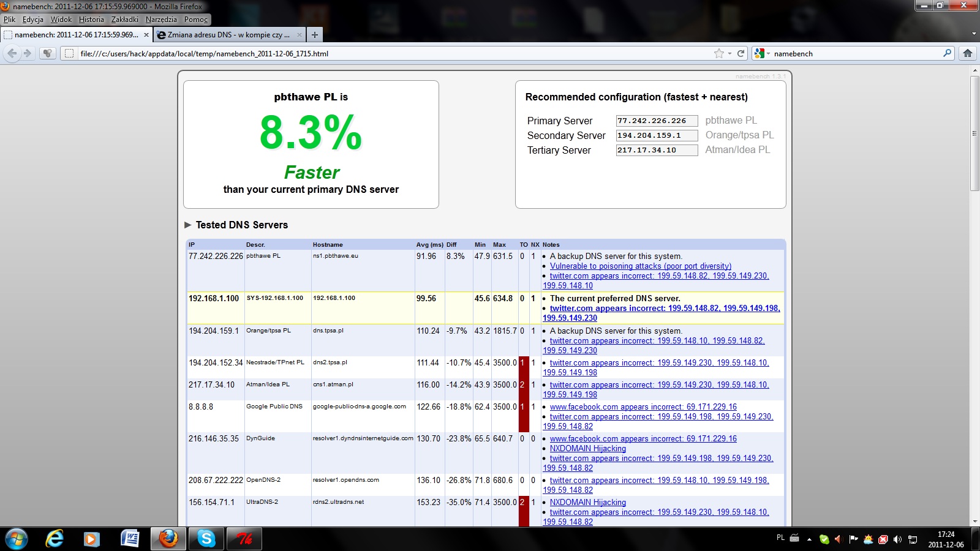Click the Secondary Server IP field

pos(657,136)
